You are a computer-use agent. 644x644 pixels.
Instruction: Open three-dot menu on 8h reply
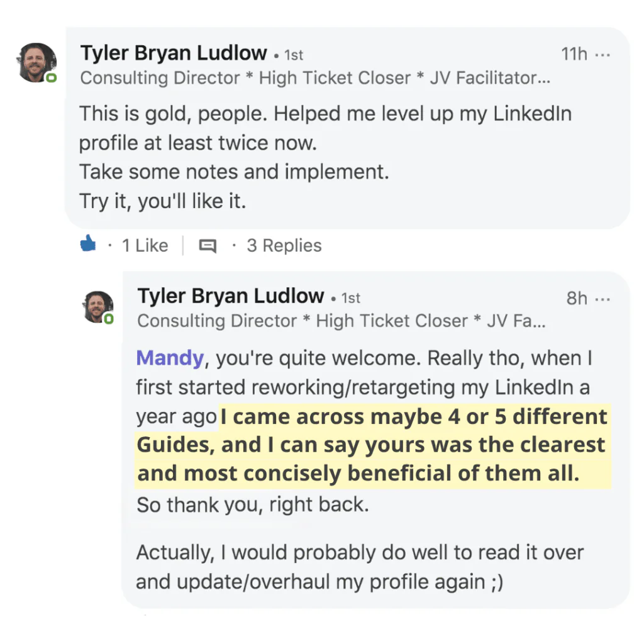[602, 299]
